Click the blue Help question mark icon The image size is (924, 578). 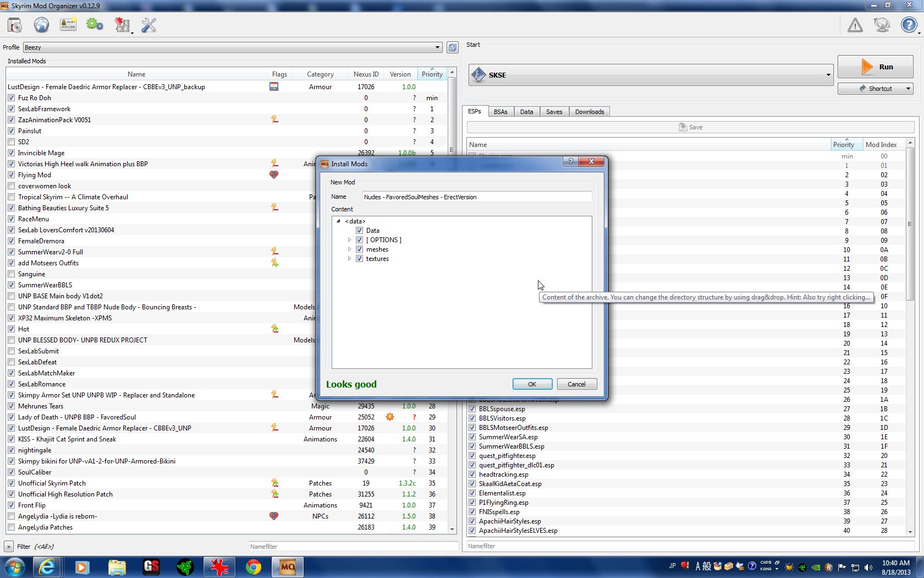(x=908, y=25)
